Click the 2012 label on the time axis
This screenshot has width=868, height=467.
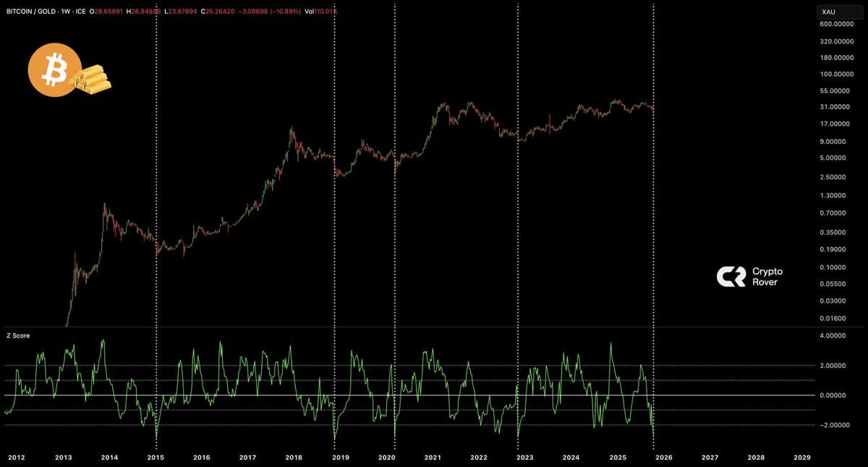[16, 458]
